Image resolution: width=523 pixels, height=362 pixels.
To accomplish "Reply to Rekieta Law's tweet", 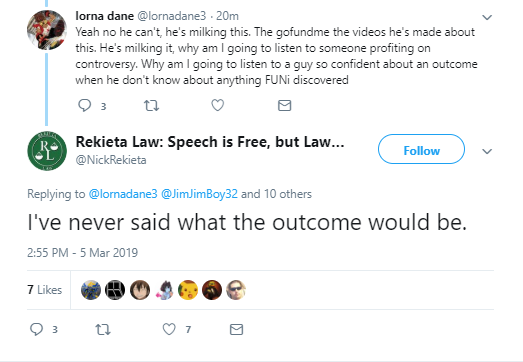I will point(37,329).
